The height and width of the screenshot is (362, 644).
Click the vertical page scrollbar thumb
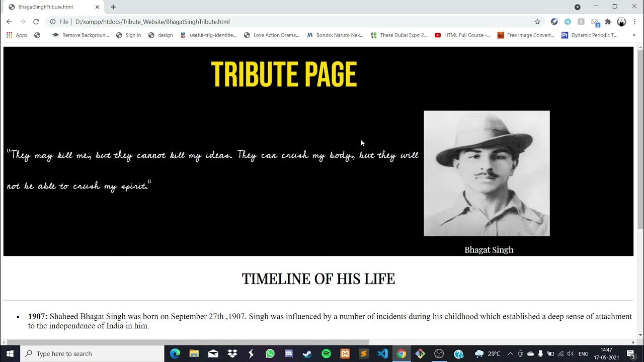pyautogui.click(x=640, y=140)
